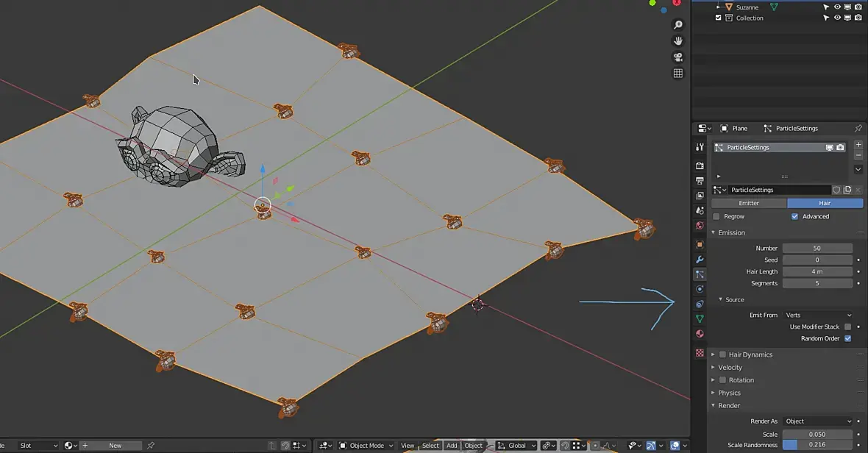Open the Scene properties tab
The width and height of the screenshot is (868, 453).
coord(700,211)
